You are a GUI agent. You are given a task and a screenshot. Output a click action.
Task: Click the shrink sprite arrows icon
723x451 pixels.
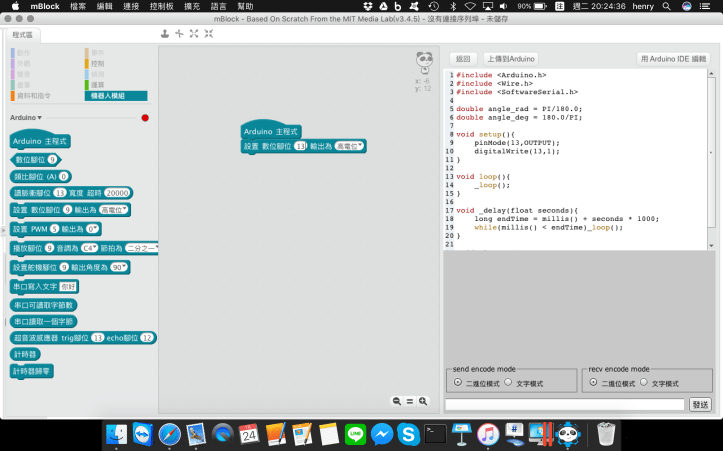coord(209,34)
